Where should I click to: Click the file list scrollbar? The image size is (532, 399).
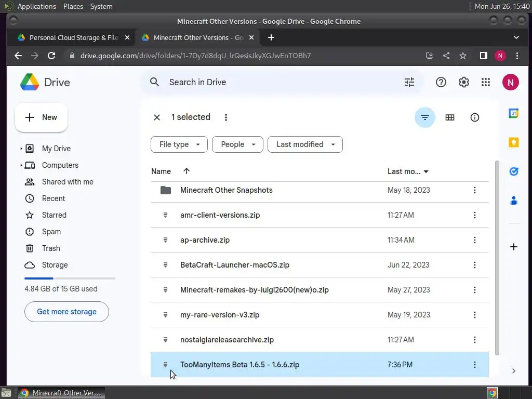[497, 258]
